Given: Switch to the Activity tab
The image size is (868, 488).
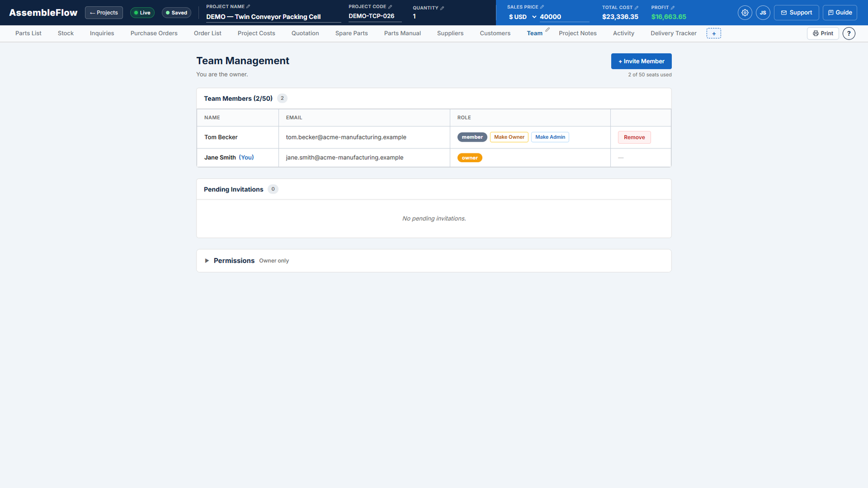Looking at the screenshot, I should tap(623, 34).
